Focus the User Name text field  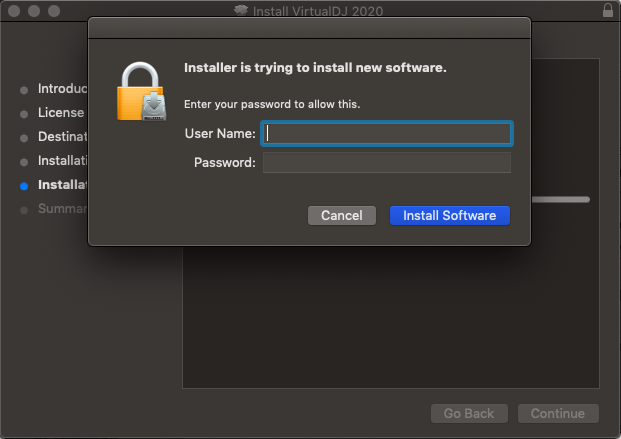(x=387, y=134)
